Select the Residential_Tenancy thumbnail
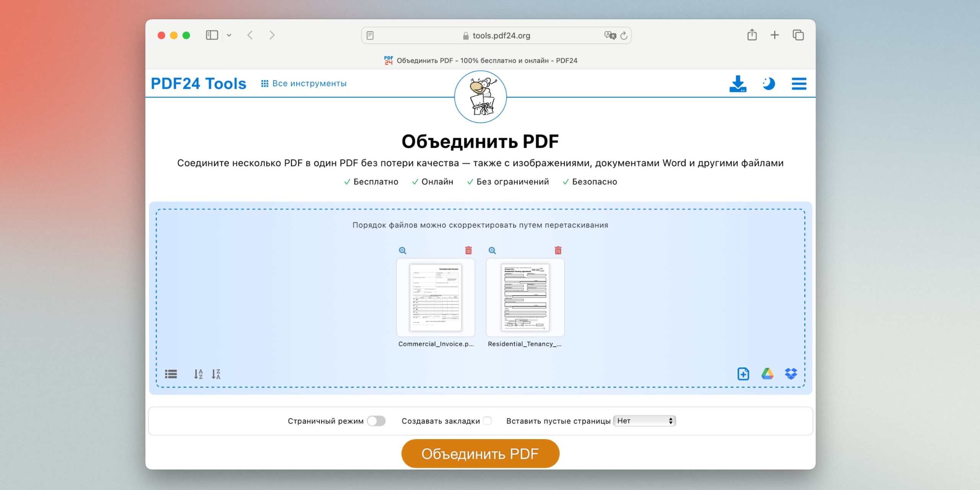 [x=525, y=297]
